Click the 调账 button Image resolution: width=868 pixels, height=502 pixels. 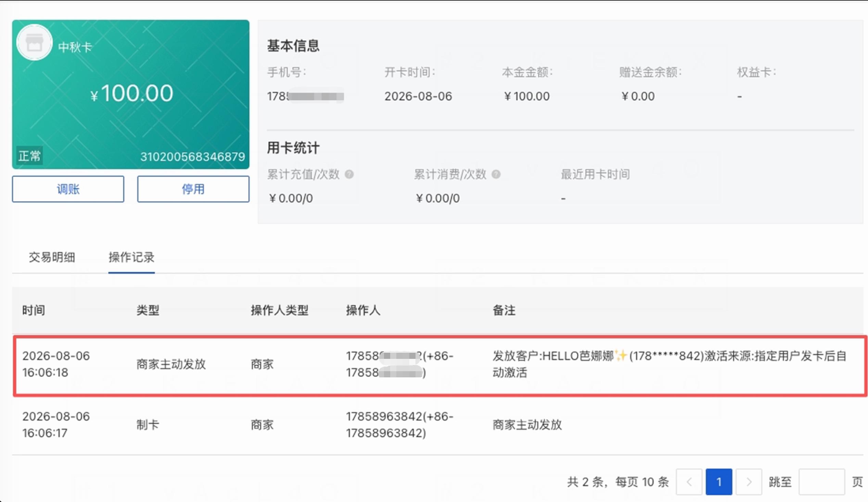click(x=68, y=189)
